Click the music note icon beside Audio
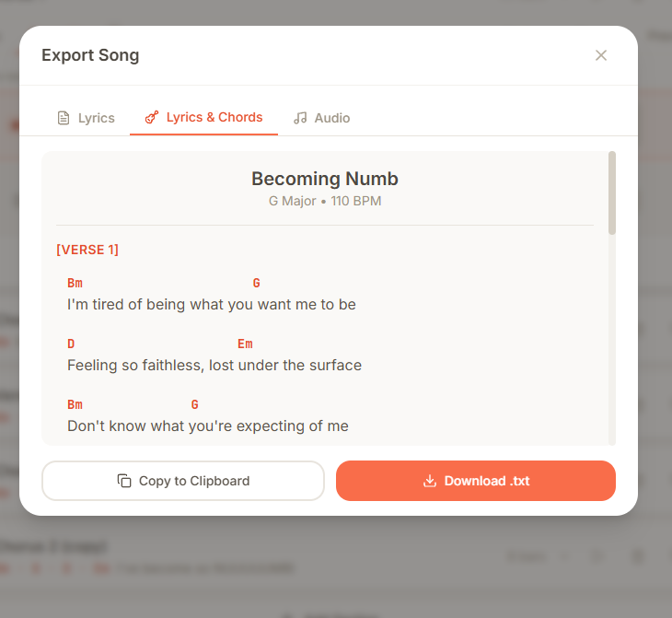This screenshot has height=618, width=672. coord(300,118)
